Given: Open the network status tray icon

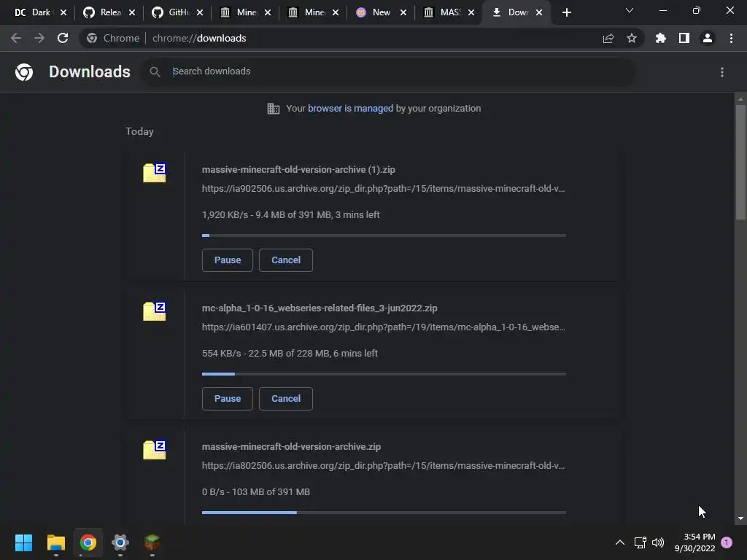Looking at the screenshot, I should point(640,542).
